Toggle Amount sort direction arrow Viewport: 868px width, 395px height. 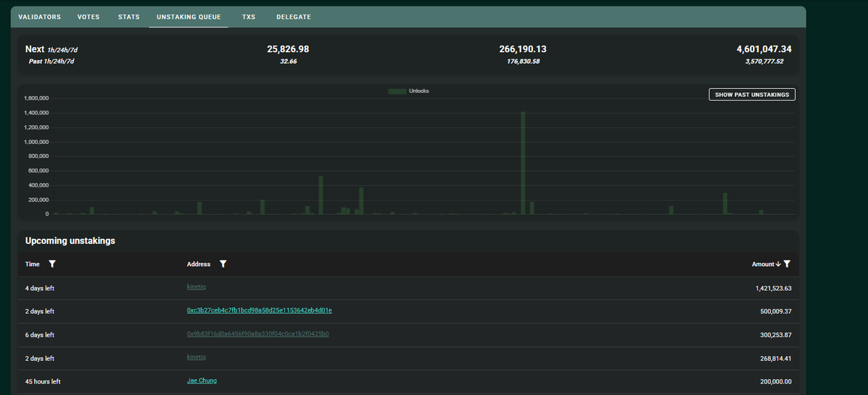click(x=778, y=264)
